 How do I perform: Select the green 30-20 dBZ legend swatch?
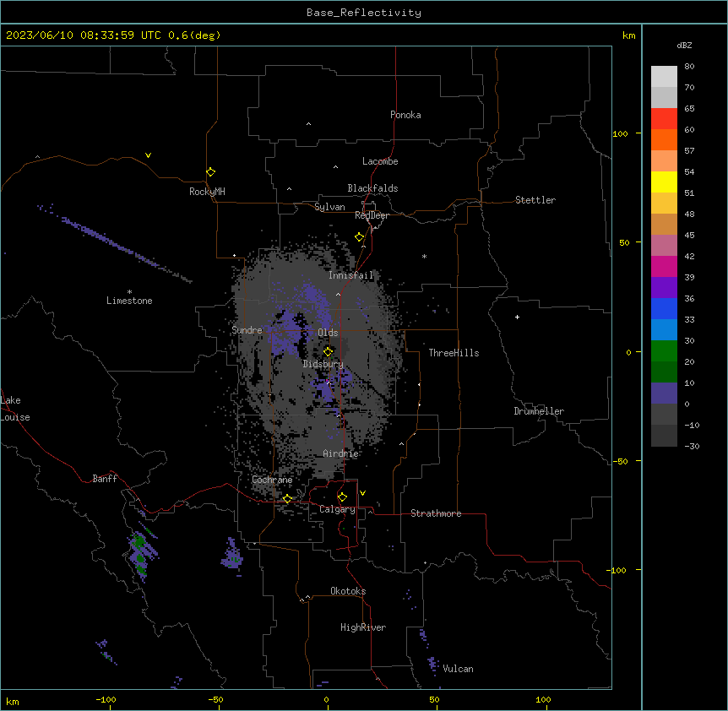pyautogui.click(x=664, y=351)
